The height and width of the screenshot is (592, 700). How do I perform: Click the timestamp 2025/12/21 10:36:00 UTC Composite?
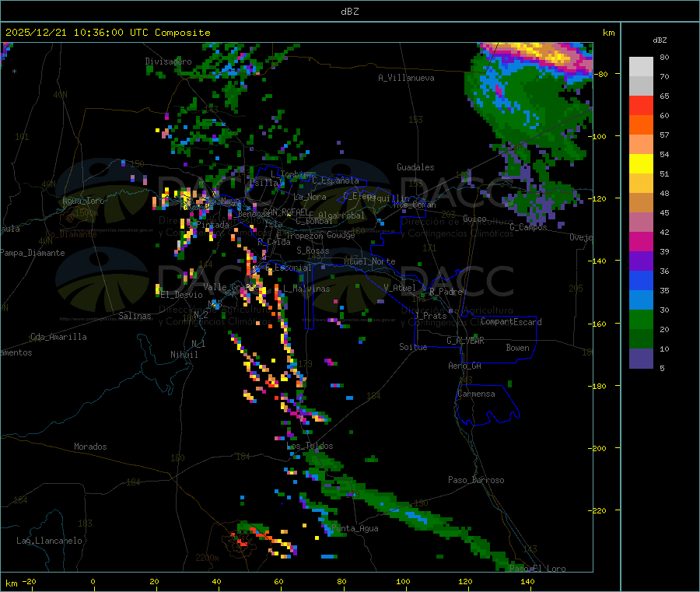108,33
